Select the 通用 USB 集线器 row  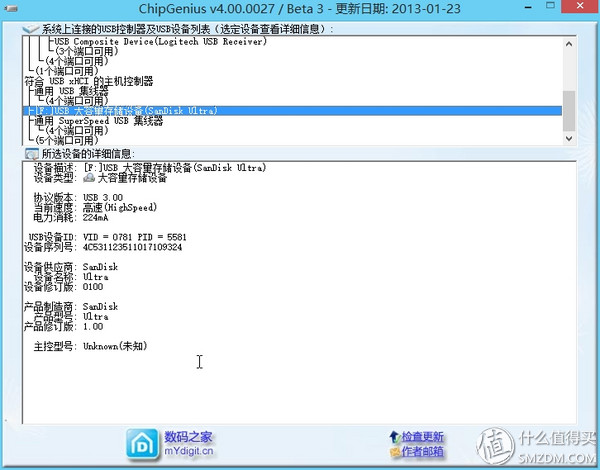(71, 91)
